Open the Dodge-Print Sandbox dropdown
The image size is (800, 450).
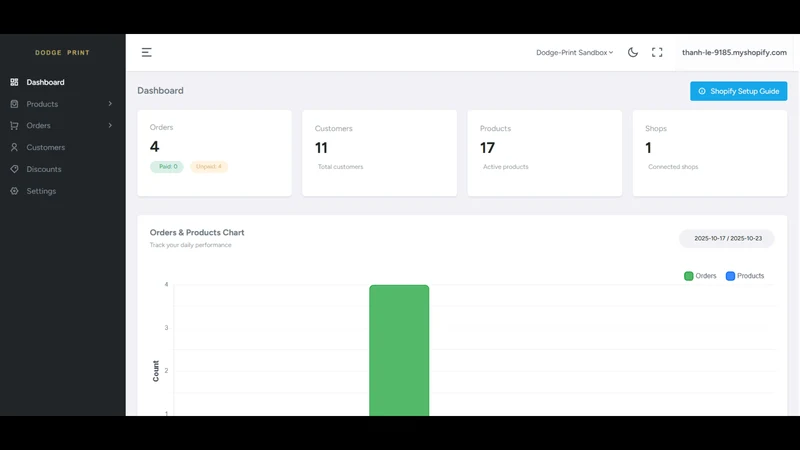(574, 53)
